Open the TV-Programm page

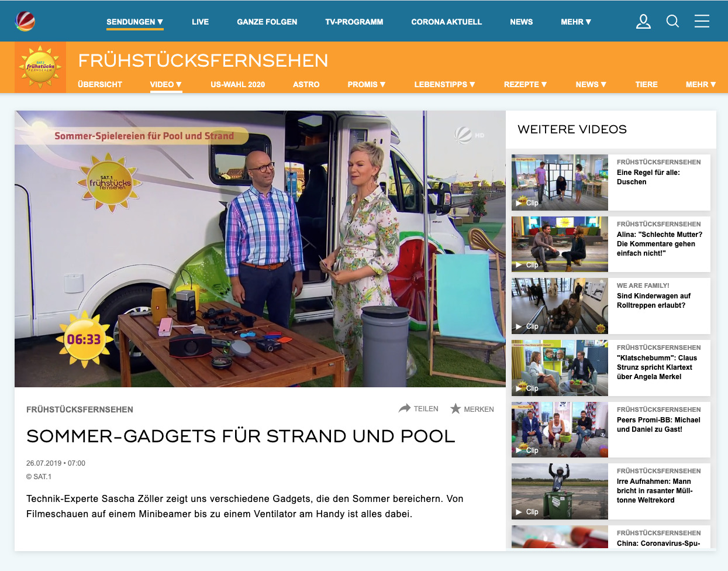pyautogui.click(x=354, y=22)
